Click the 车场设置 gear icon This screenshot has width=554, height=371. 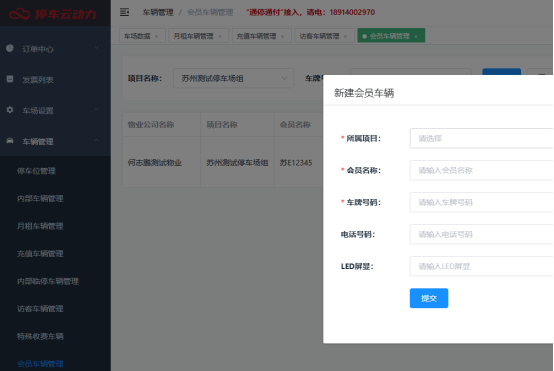10,110
